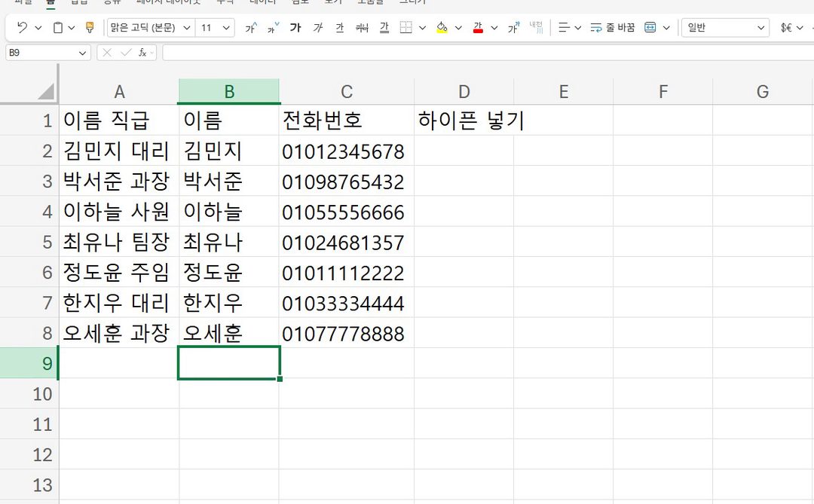Open the 맑은 고딕 (본문) font dropdown

[187, 28]
